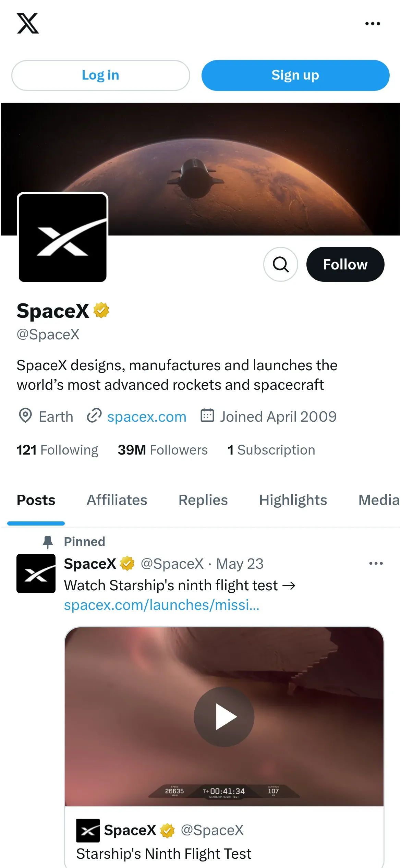This screenshot has height=868, width=401.
Task: Open the top-right three-dot menu
Action: (x=373, y=24)
